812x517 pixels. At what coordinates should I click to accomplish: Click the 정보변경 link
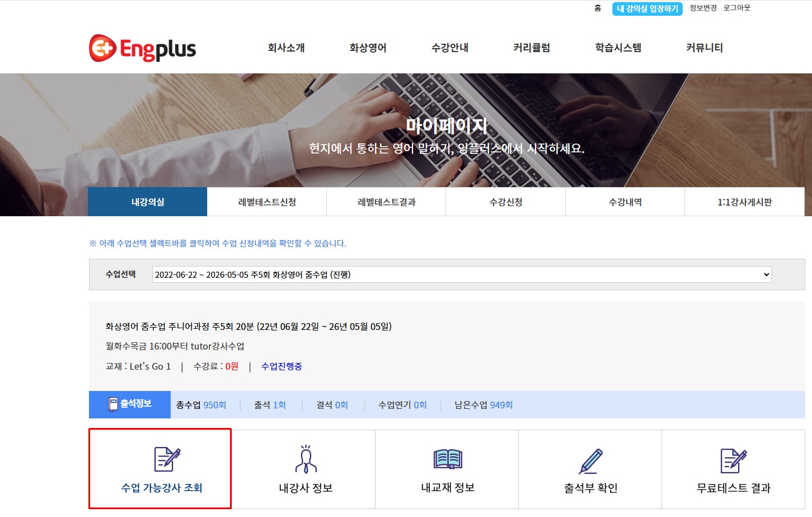pyautogui.click(x=703, y=8)
